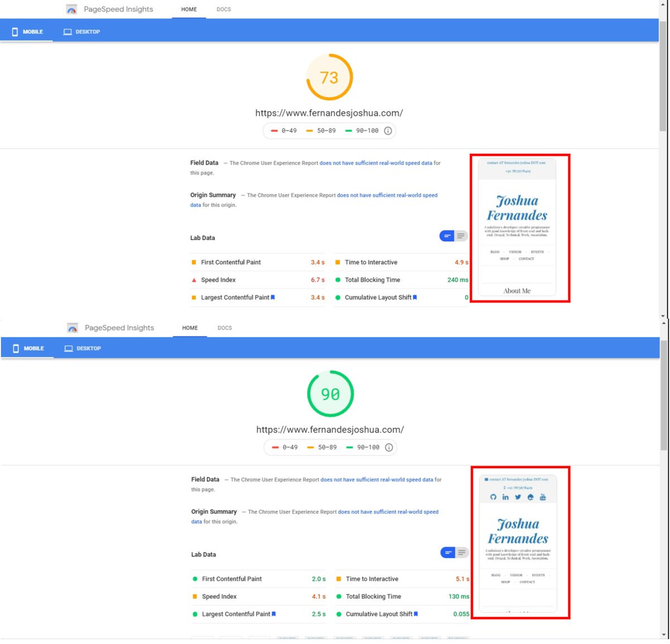Image resolution: width=670 pixels, height=644 pixels.
Task: Click green circle beside Total Blocking Time 240 ms
Action: [338, 280]
